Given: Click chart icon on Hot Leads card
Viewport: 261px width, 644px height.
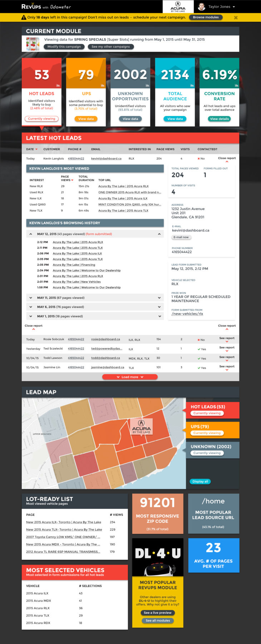Looking at the screenshot, I should (58, 86).
